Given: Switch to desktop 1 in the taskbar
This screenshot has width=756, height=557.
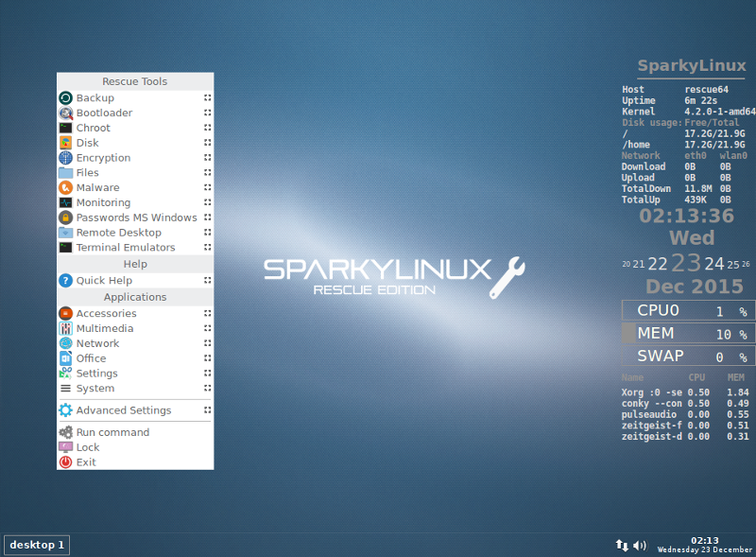Looking at the screenshot, I should pyautogui.click(x=37, y=545).
